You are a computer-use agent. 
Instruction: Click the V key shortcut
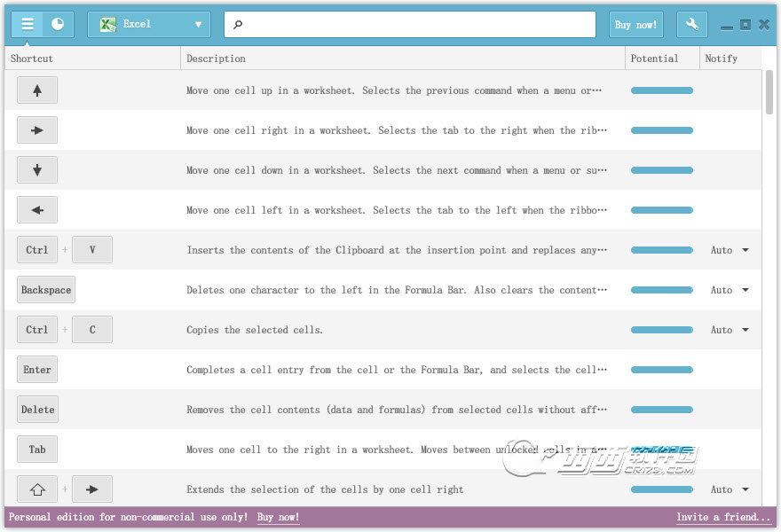click(92, 249)
